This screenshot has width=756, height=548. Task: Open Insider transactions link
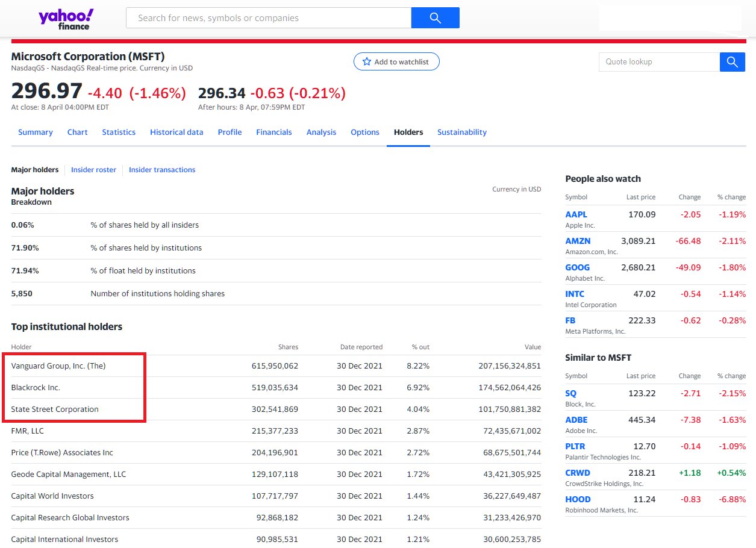tap(162, 170)
